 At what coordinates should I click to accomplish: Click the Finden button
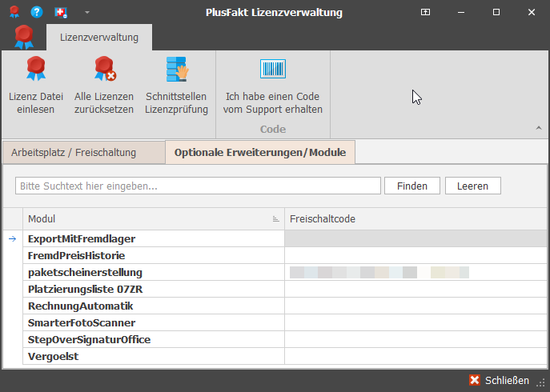[412, 186]
